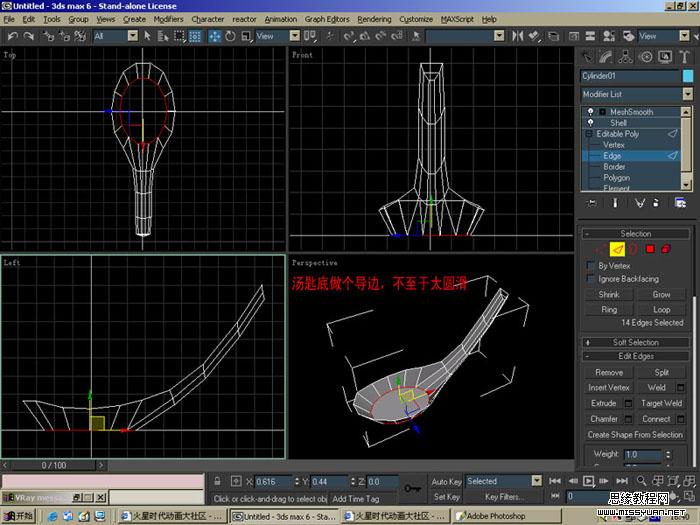Click the Key Mode key icon
700x525 pixels.
[x=412, y=488]
